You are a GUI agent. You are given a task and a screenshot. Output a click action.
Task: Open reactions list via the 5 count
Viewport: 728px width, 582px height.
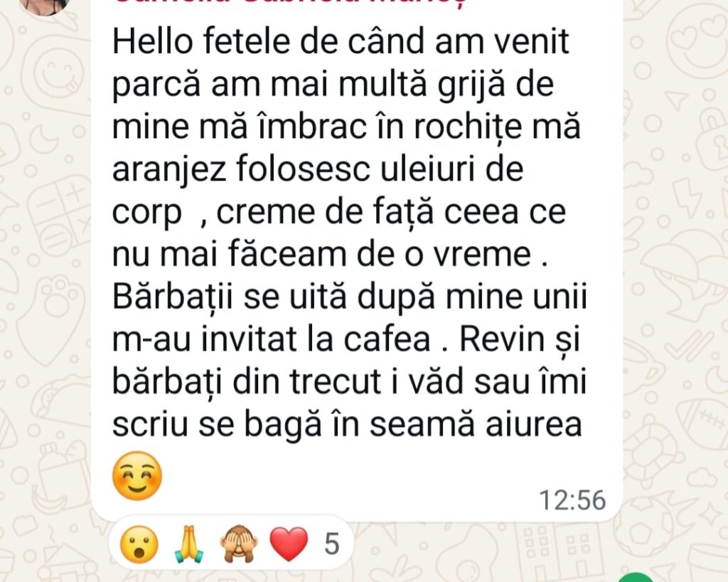tap(331, 544)
